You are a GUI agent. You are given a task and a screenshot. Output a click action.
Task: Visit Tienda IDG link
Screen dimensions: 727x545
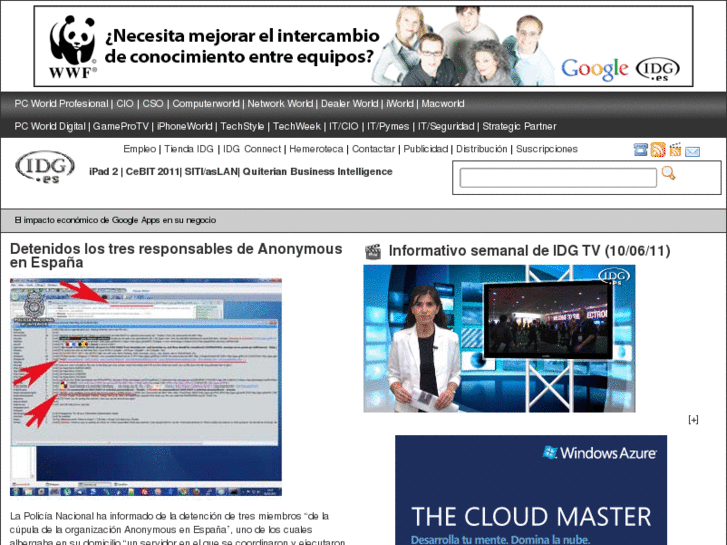[x=189, y=149]
